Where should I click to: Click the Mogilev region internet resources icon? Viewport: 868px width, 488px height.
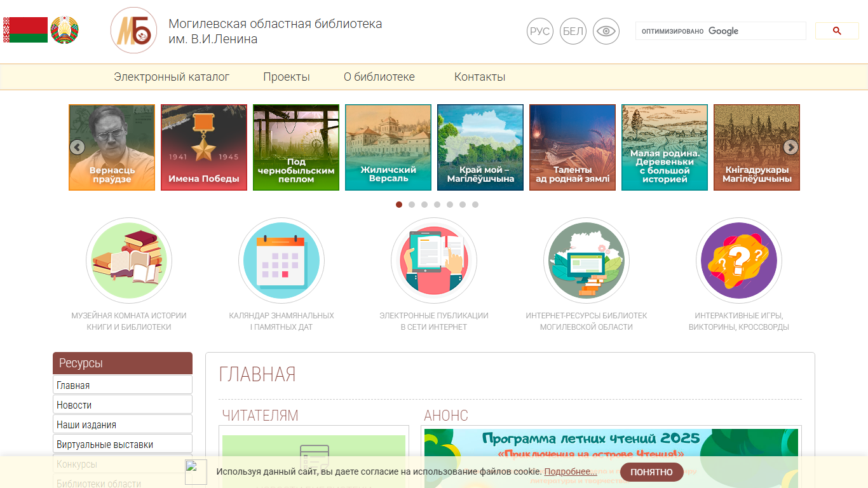click(587, 261)
